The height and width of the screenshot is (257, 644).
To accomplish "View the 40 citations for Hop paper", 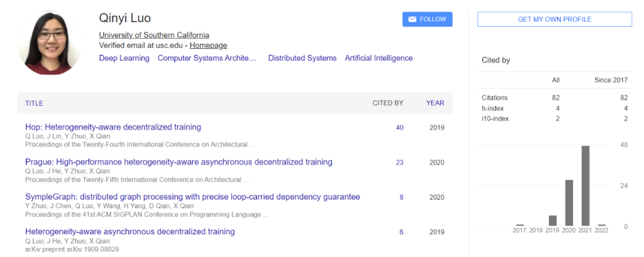I will point(400,128).
